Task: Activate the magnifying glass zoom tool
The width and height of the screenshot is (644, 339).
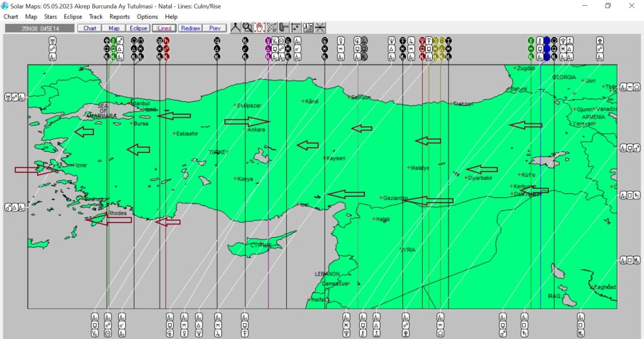Action: coord(247,28)
